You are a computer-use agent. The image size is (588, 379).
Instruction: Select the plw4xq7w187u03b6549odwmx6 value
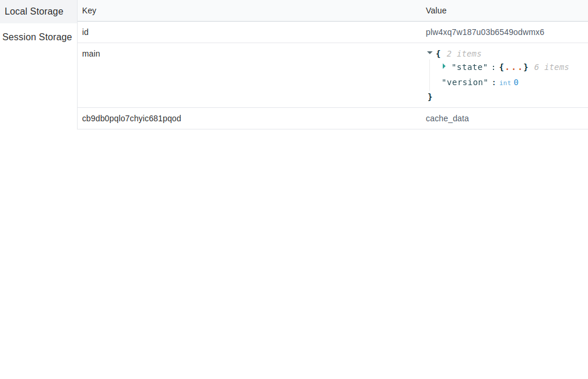click(x=485, y=32)
